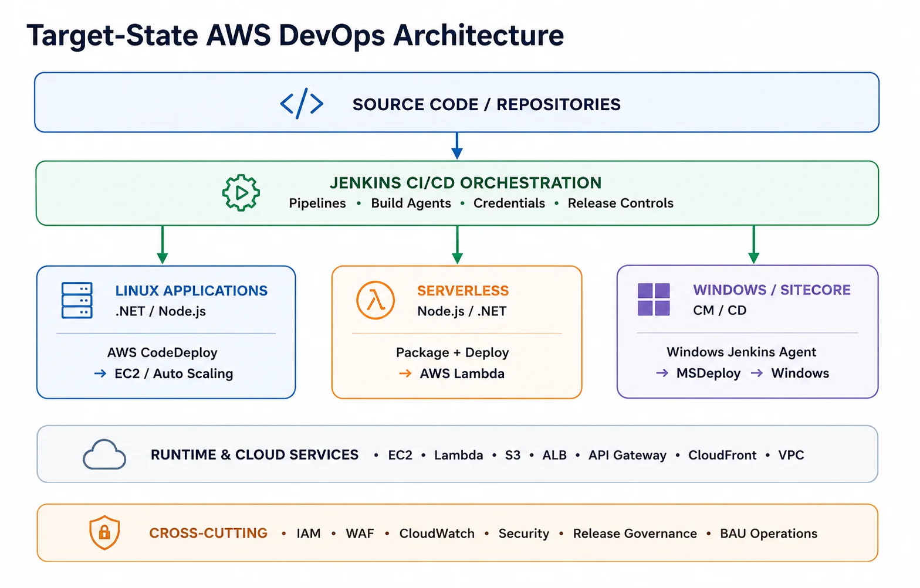Click the Package + Deploy text
This screenshot has width=920, height=588.
[x=452, y=352]
